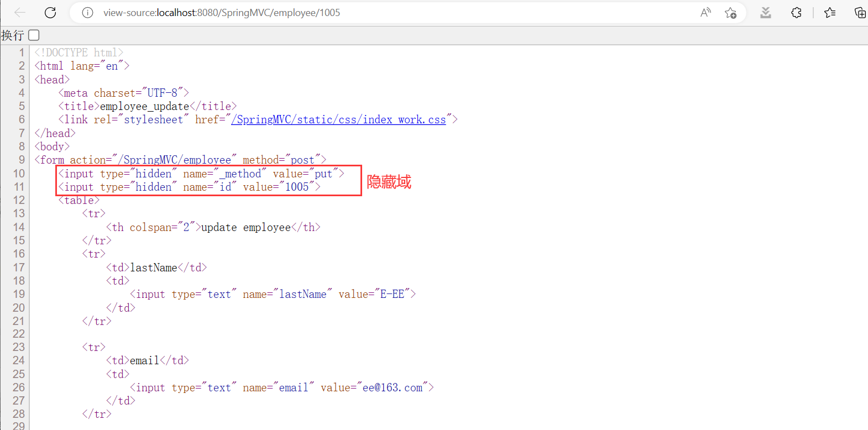Open Read aloud icon in address bar
Image resolution: width=868 pixels, height=430 pixels.
tap(705, 12)
